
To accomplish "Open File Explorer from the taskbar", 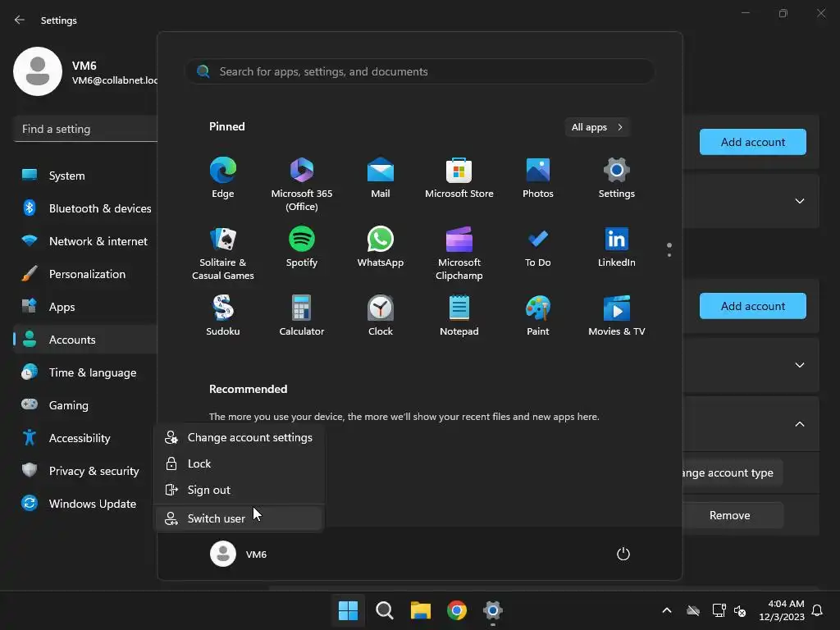I will (x=421, y=610).
